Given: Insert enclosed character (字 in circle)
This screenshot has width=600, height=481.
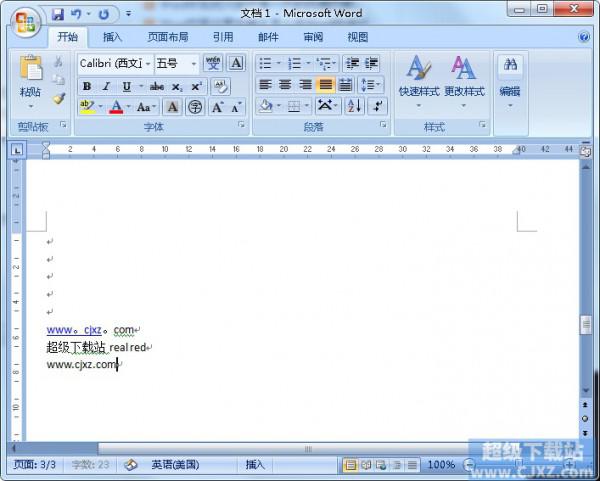Looking at the screenshot, I should tap(195, 107).
